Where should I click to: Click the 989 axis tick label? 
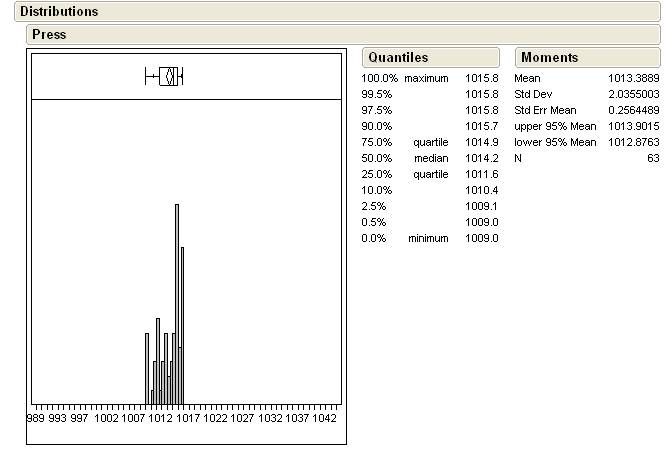(36, 418)
